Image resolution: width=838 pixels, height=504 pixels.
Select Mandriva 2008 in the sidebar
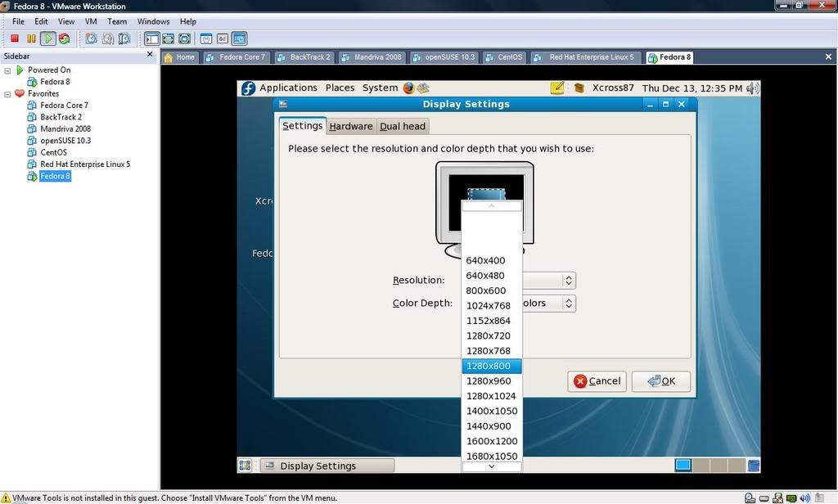(x=65, y=128)
